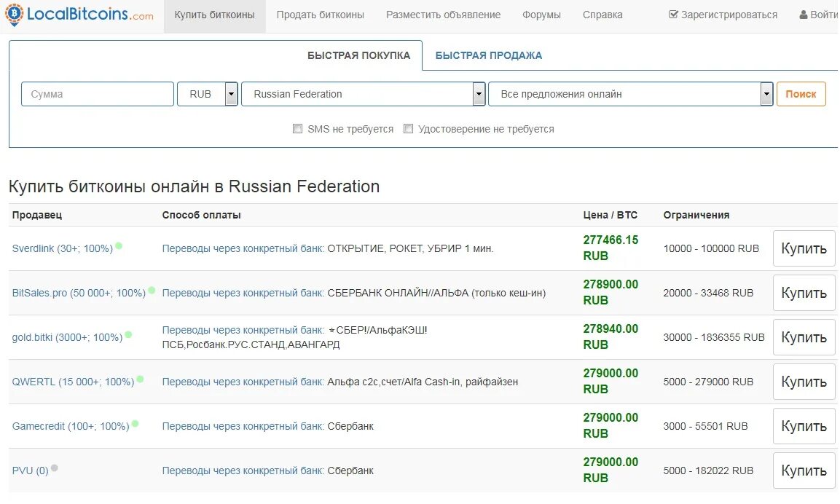Open the 'Справка' help menu item
This screenshot has width=840, height=504.
[x=602, y=15]
